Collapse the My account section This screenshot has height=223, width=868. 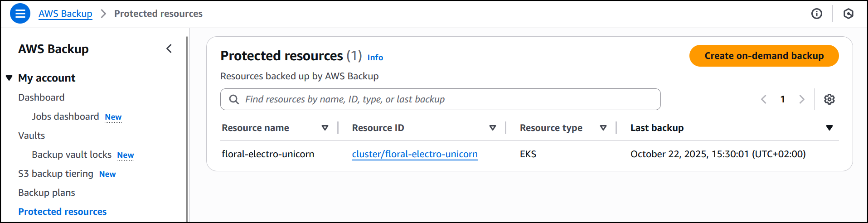9,78
